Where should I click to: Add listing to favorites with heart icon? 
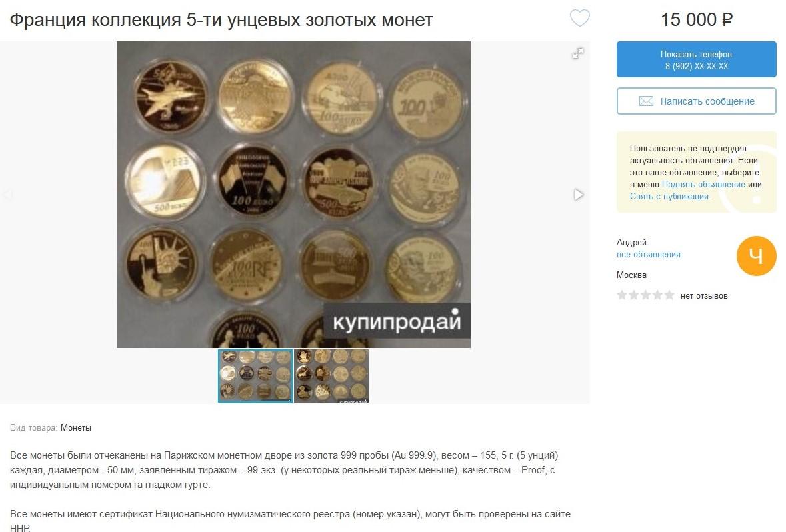(579, 18)
